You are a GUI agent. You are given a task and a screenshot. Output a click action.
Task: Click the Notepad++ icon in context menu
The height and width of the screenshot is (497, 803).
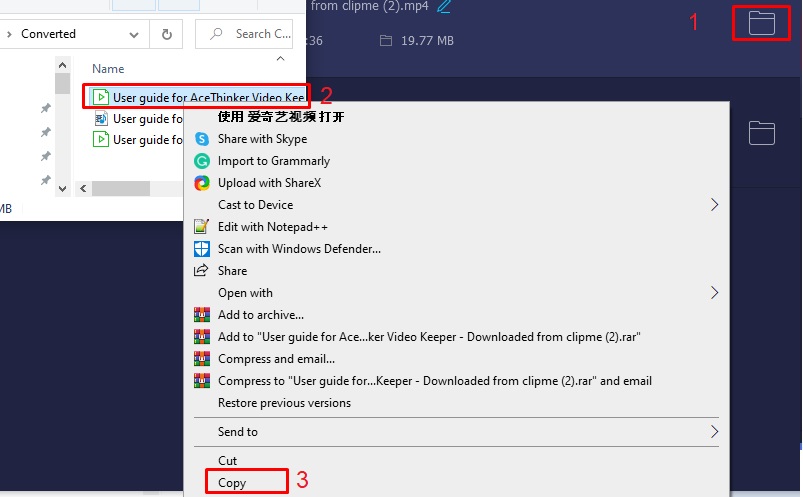pos(202,226)
